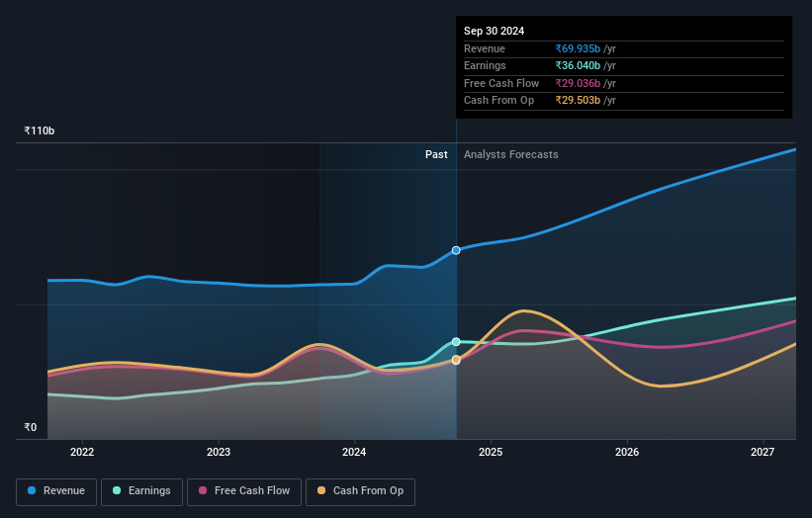Screen dimensions: 812x518
Task: Click the teal Earnings data point marker
Action: coord(456,341)
